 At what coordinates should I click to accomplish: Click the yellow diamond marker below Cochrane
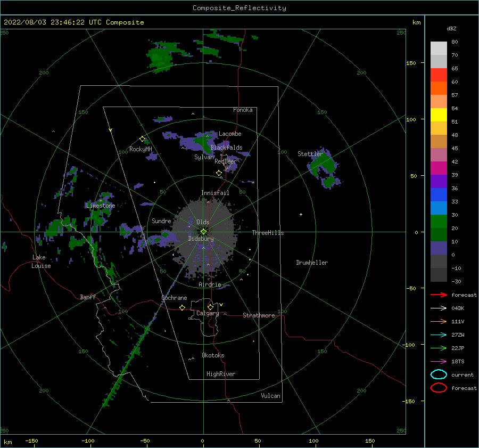182,307
